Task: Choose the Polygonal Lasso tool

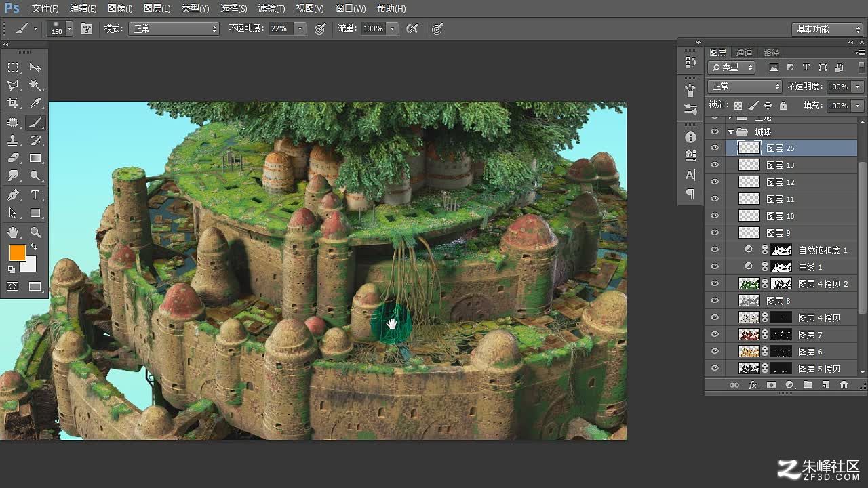Action: pos(13,85)
